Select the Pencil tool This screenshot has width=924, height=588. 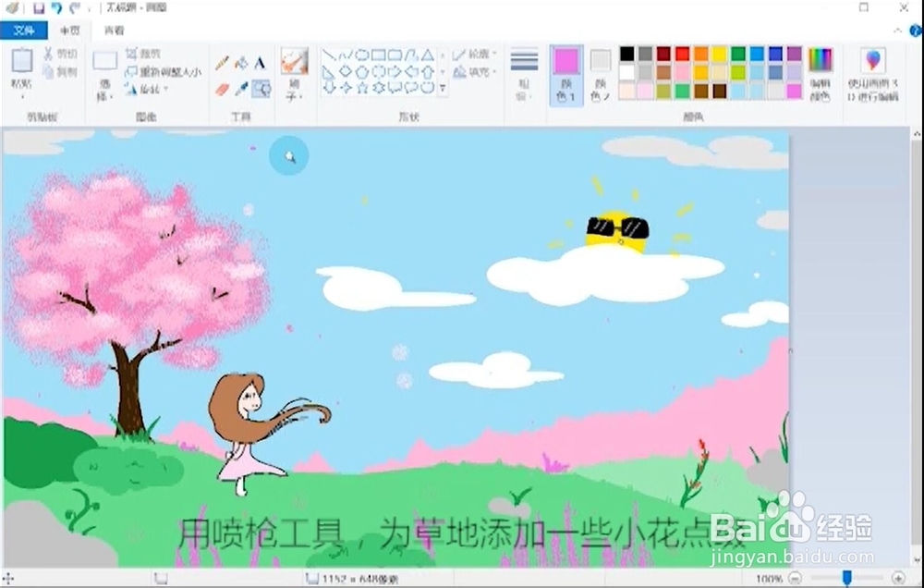click(x=221, y=61)
